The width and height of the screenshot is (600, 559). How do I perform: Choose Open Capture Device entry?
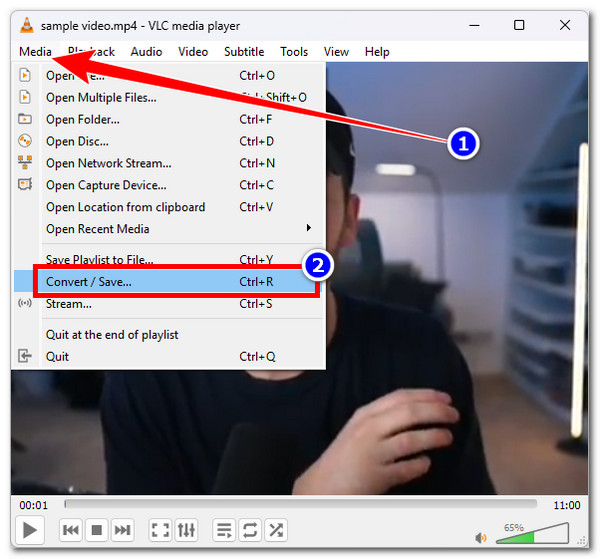(x=169, y=185)
